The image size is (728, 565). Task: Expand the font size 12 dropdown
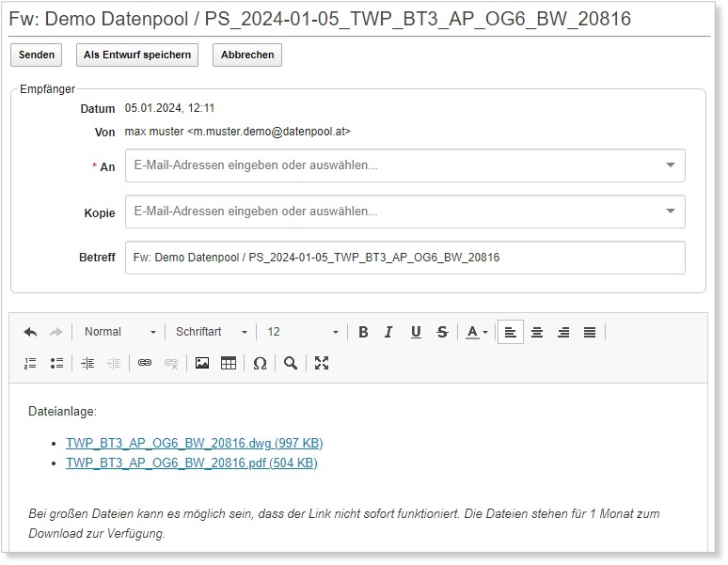tap(302, 332)
